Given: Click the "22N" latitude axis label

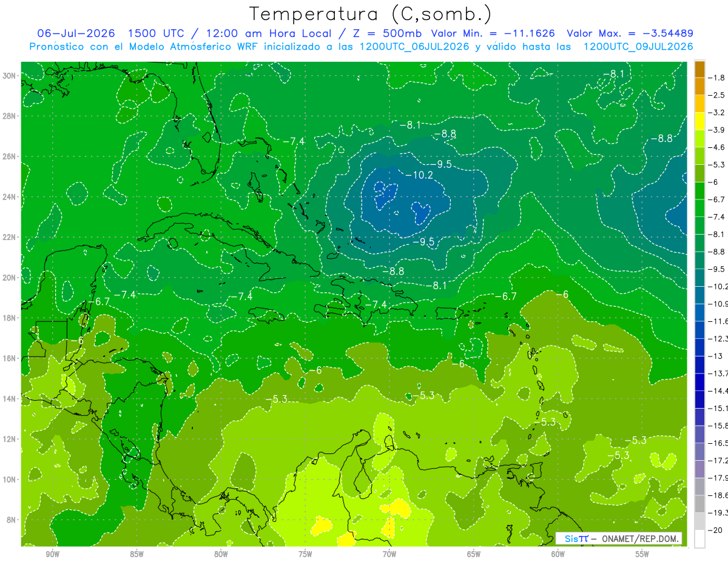Looking at the screenshot, I should click(x=10, y=237).
